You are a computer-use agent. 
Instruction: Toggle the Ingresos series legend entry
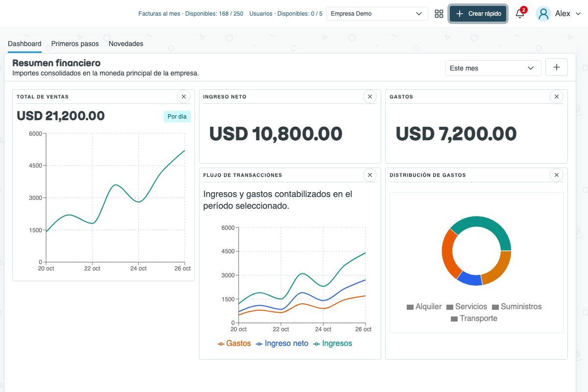333,343
